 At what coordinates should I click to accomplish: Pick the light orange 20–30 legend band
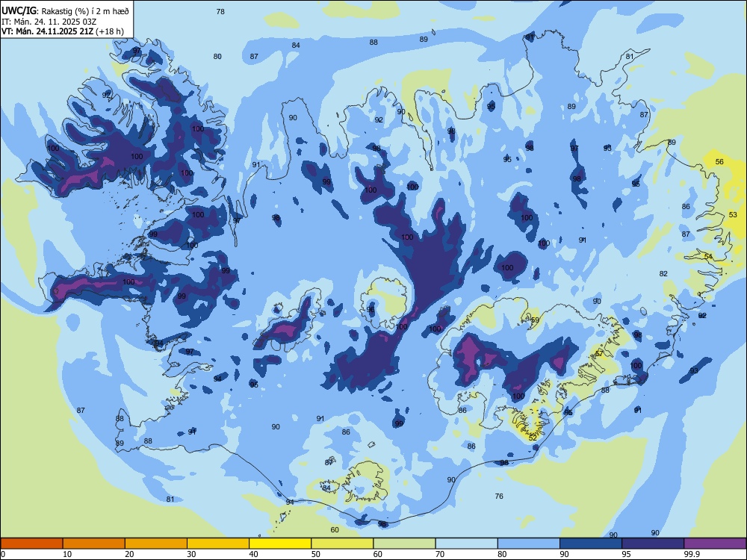[x=156, y=544]
